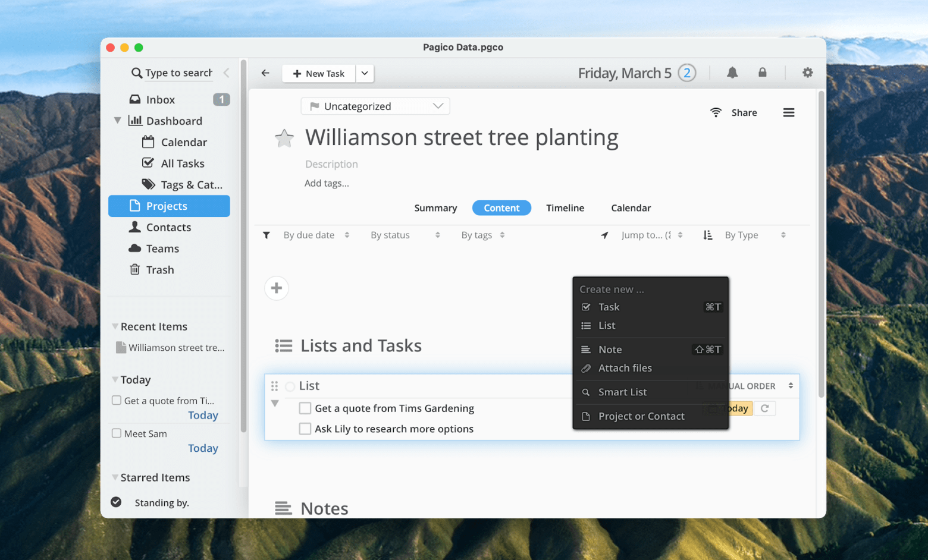Toggle the List completion circle
928x560 pixels.
[290, 386]
